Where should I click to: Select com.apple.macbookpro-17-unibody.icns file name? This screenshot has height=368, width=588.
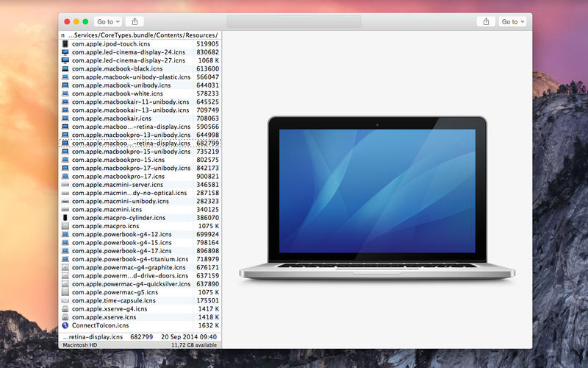pos(132,168)
